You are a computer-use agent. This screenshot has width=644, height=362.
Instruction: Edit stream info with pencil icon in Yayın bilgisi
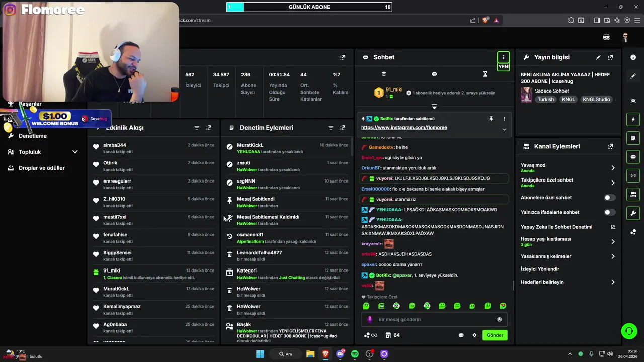click(x=598, y=57)
